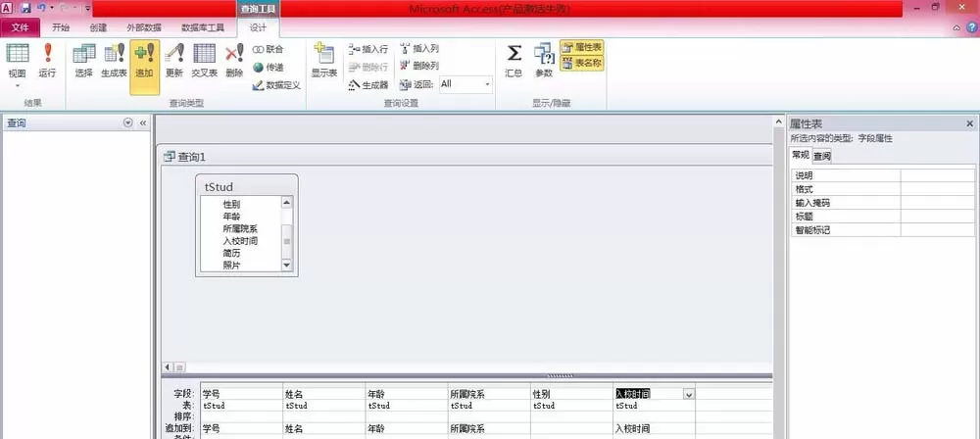Collapse navigation pane with double chevron

(x=142, y=123)
